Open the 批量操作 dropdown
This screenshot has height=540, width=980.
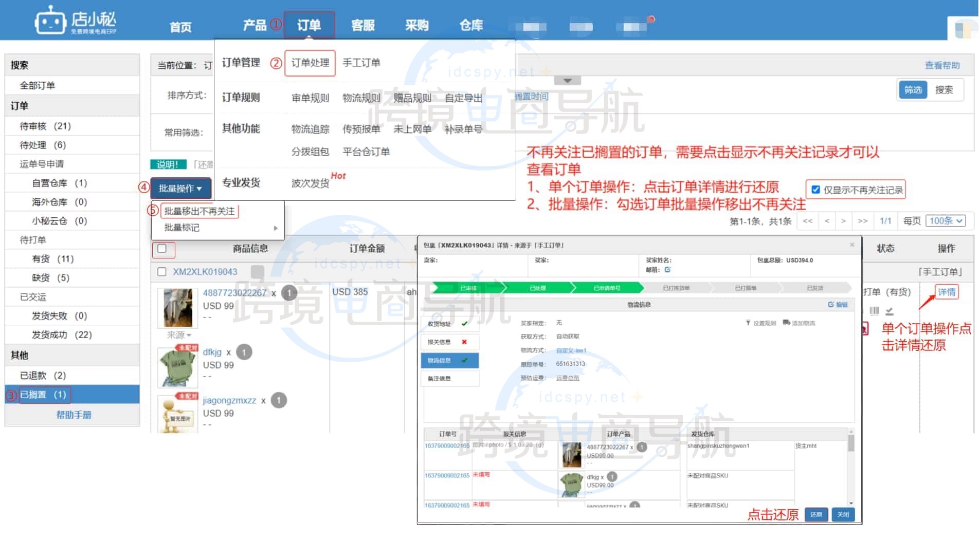coord(179,188)
